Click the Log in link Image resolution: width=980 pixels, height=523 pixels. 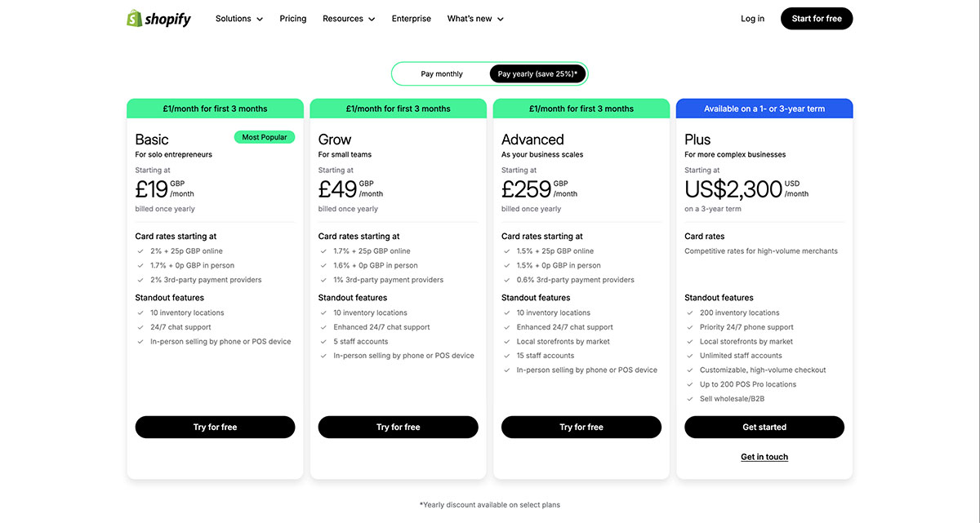(752, 17)
